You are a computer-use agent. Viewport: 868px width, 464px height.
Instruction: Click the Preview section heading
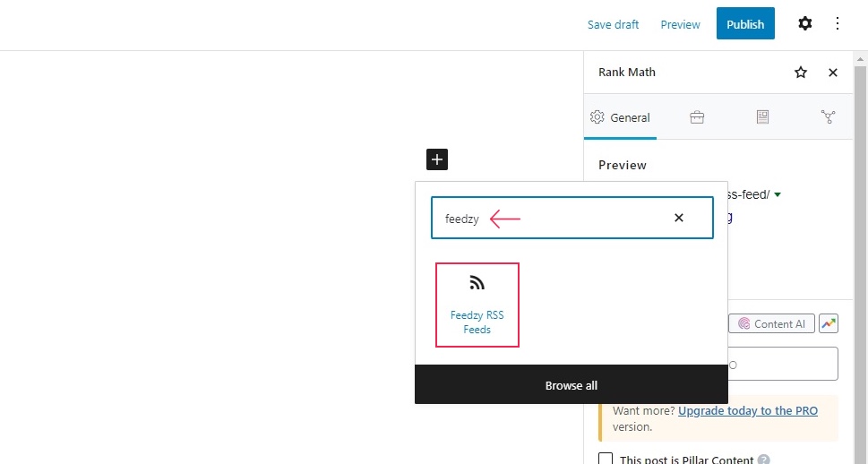(623, 165)
